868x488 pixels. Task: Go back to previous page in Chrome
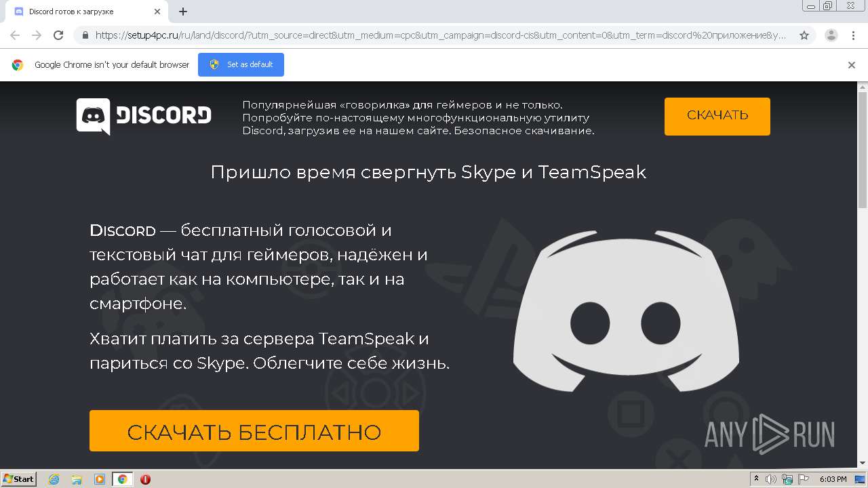(x=15, y=35)
